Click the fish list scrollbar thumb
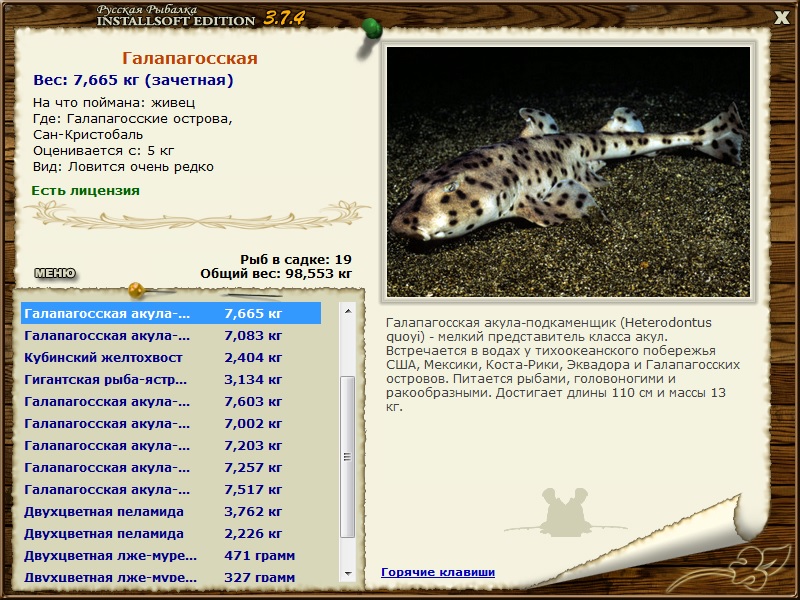The width and height of the screenshot is (800, 600). [347, 457]
